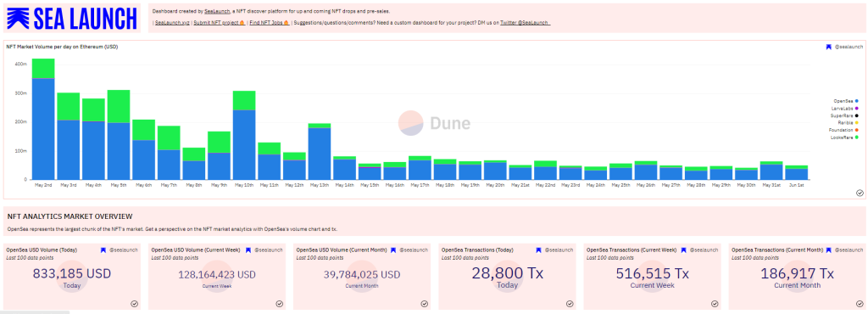Click the 28,800 Tx value
868x314 pixels.
pyautogui.click(x=508, y=273)
